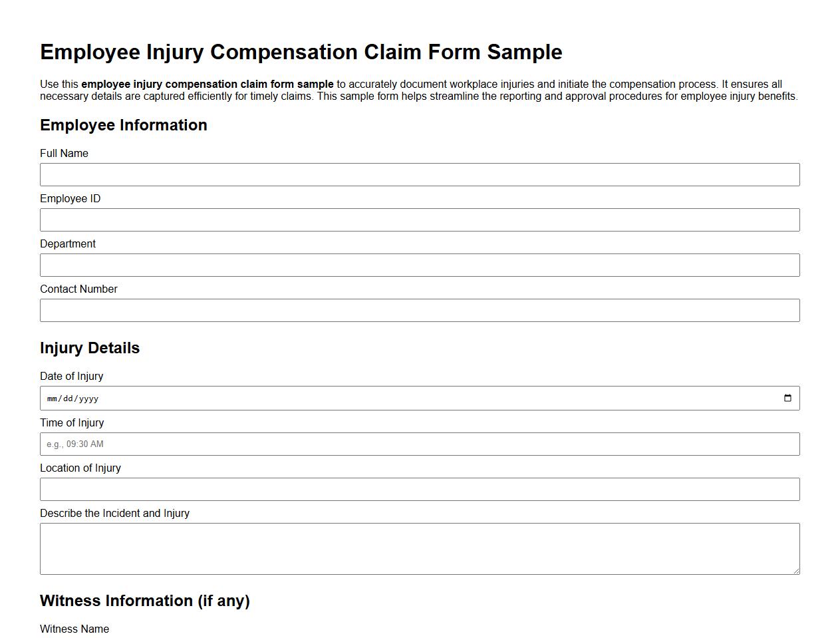Click the Time of Injury placeholder text

click(74, 444)
